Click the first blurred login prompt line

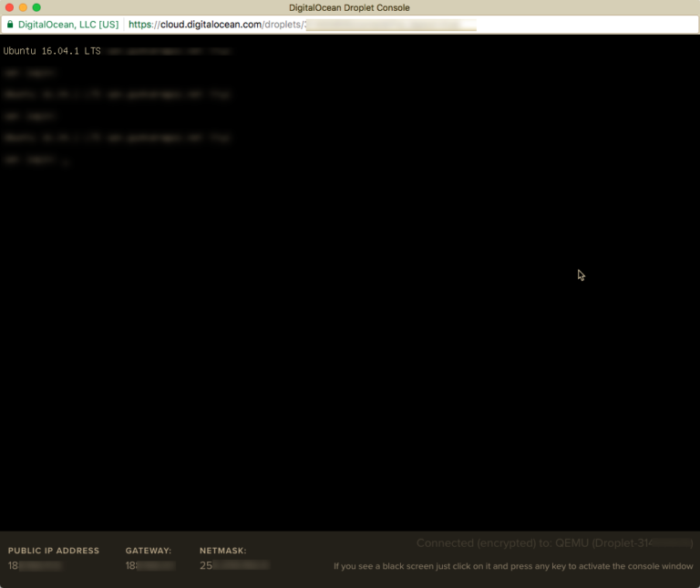[30, 72]
